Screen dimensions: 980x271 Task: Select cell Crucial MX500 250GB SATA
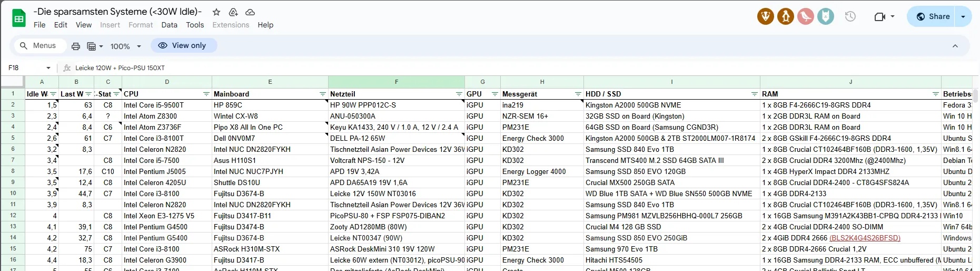(672, 182)
